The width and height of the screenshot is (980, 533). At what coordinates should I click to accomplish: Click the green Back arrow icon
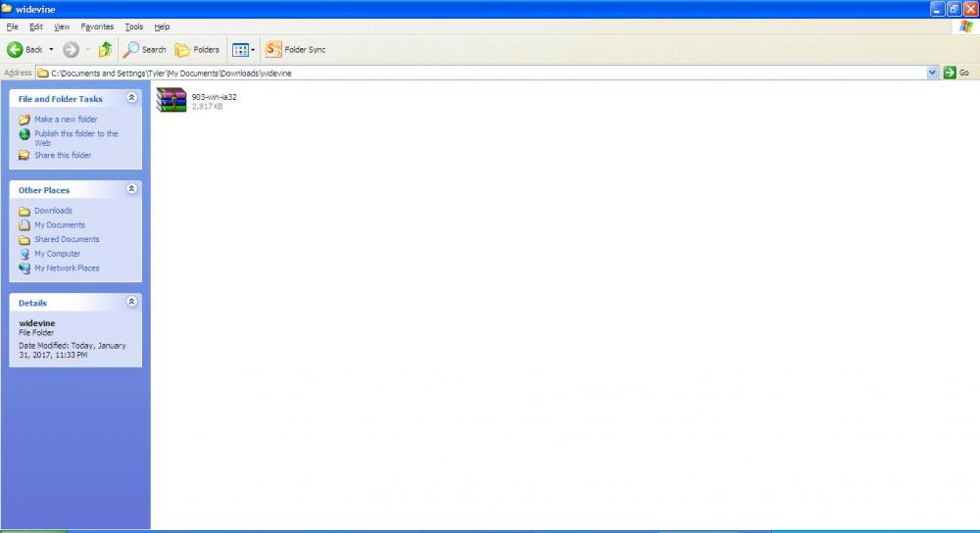tap(15, 49)
